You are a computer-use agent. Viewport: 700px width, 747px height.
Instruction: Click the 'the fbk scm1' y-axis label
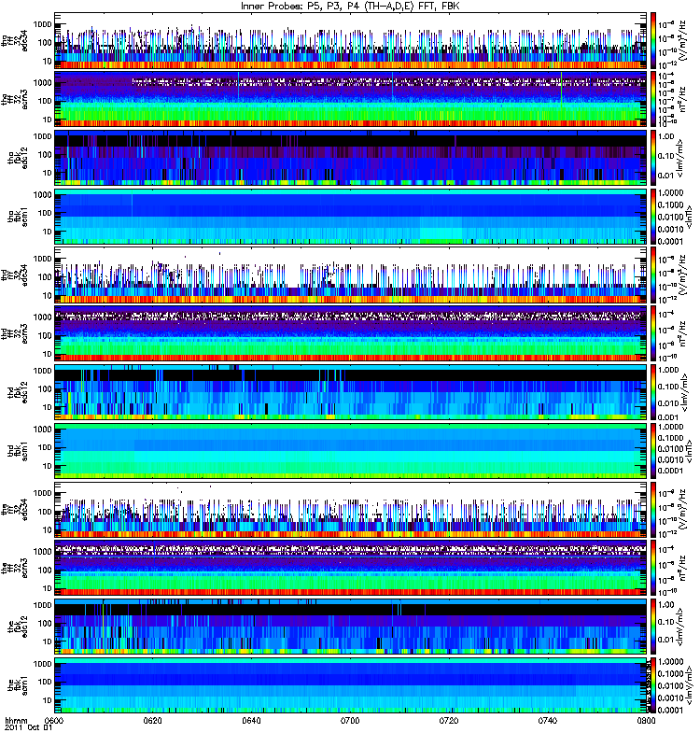coord(18,685)
